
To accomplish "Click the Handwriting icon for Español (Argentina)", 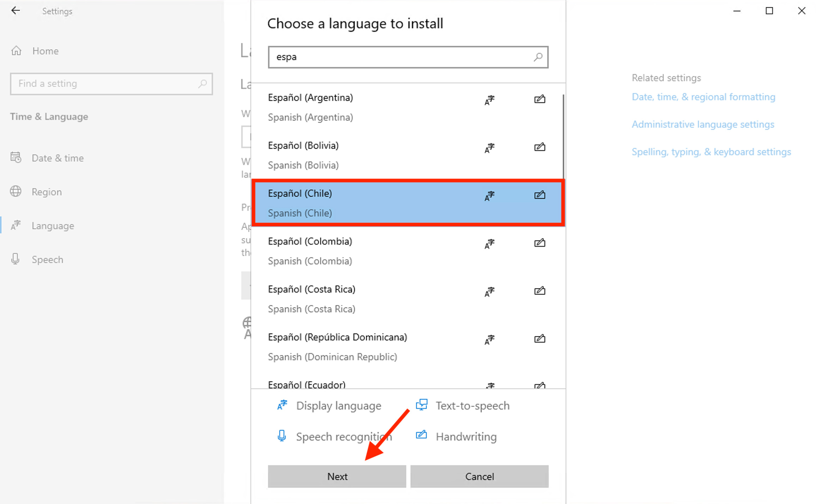I will pyautogui.click(x=539, y=99).
